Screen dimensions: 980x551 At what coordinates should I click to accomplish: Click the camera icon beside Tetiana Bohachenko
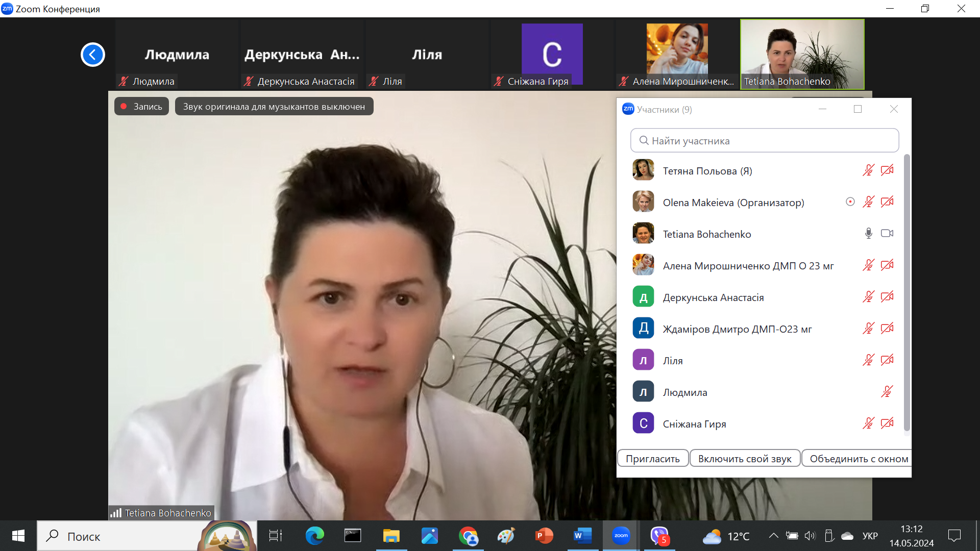[x=887, y=234]
